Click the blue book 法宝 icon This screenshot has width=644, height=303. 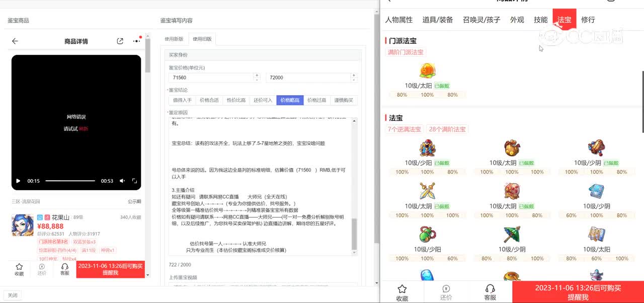(596, 191)
